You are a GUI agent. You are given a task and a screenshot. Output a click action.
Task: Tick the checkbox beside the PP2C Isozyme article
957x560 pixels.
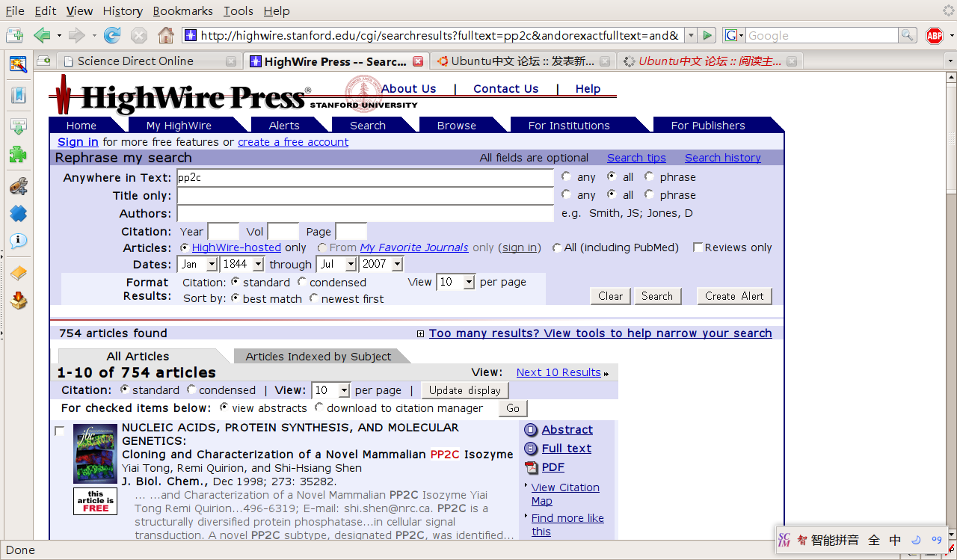pyautogui.click(x=60, y=431)
